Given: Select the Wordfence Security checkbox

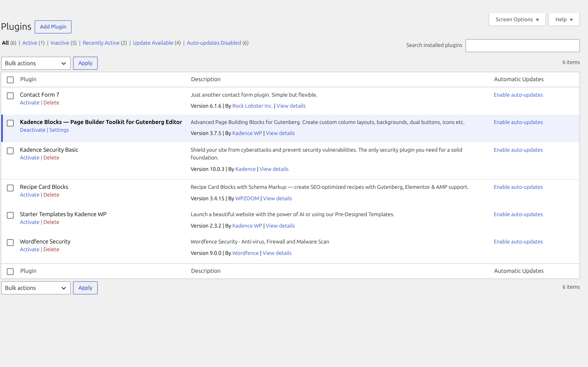Looking at the screenshot, I should click(10, 242).
